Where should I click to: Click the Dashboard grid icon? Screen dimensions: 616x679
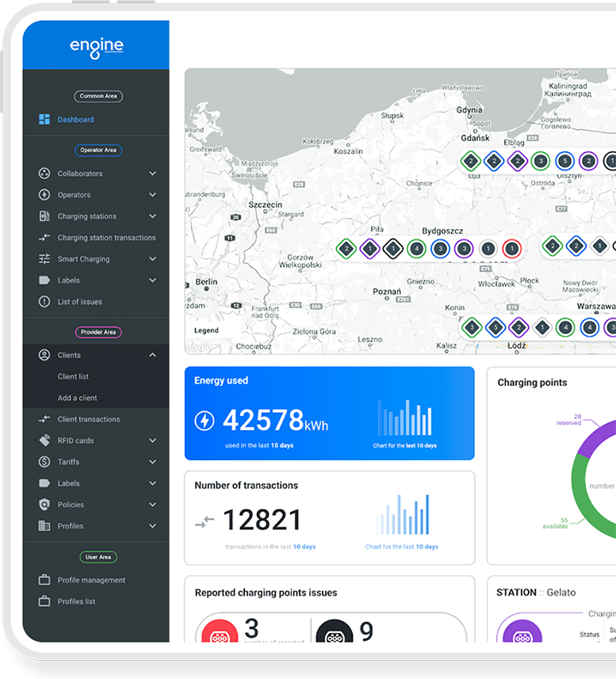coord(44,120)
